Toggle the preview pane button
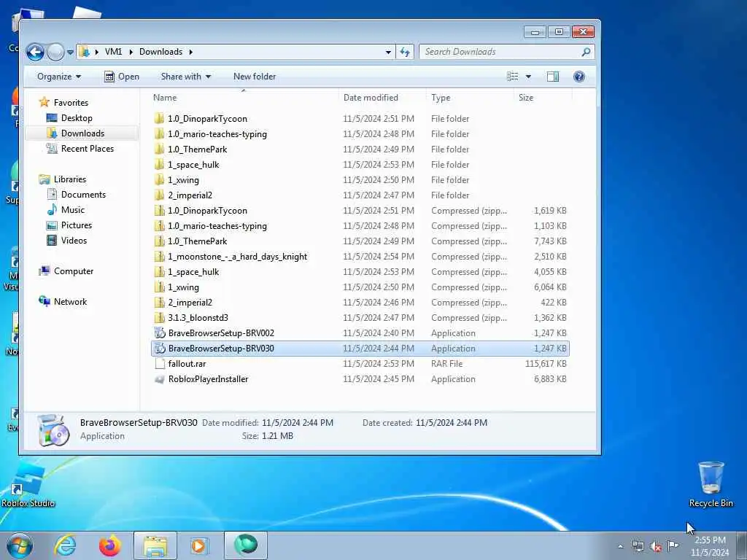The width and height of the screenshot is (747, 560). tap(553, 77)
